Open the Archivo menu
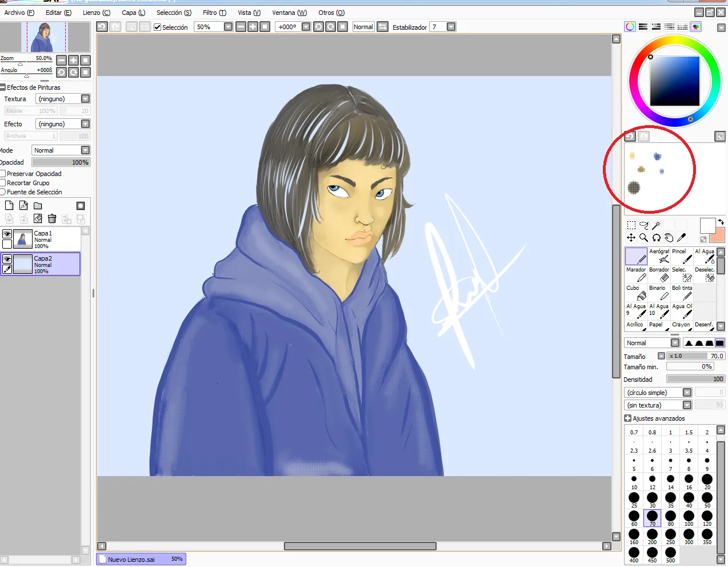Screen dimensions: 728x567 click(x=19, y=13)
